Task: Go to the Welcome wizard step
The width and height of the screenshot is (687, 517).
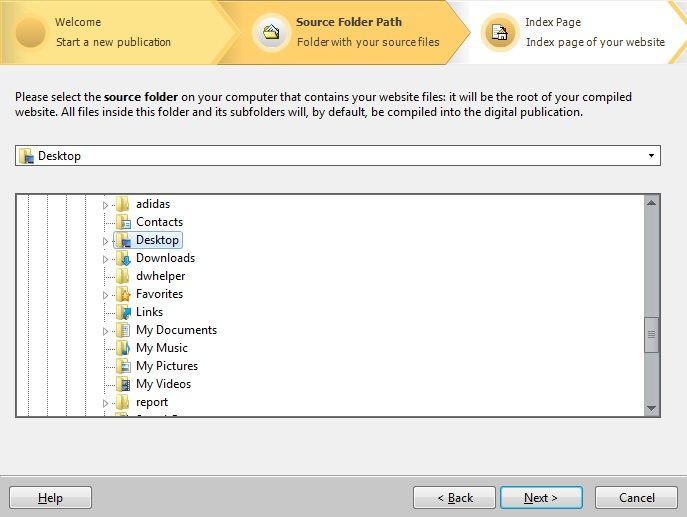Action: click(x=114, y=32)
